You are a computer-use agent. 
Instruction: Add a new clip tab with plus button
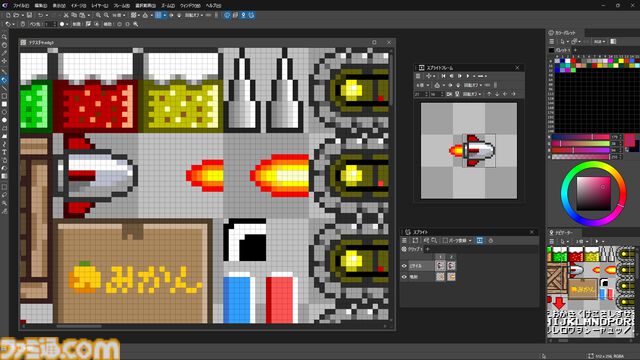tap(428, 249)
